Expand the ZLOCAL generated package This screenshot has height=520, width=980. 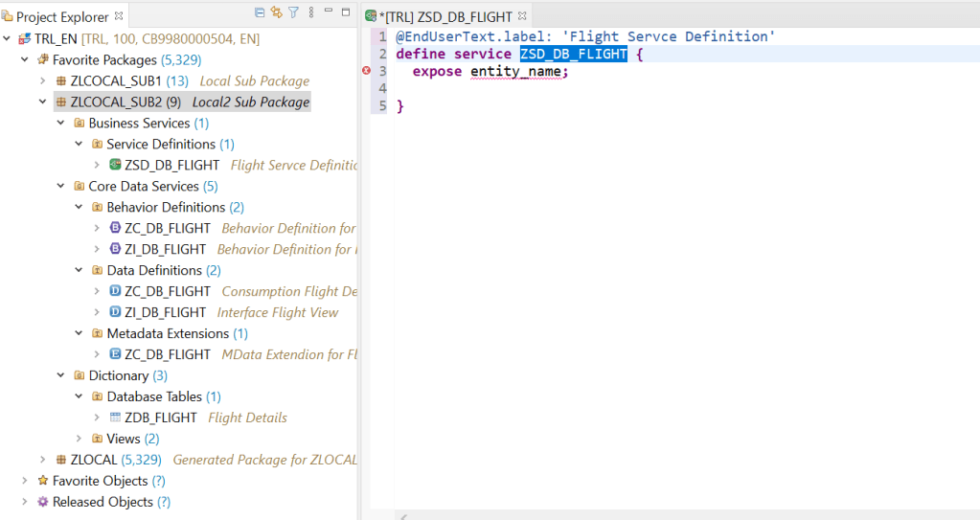(x=42, y=460)
